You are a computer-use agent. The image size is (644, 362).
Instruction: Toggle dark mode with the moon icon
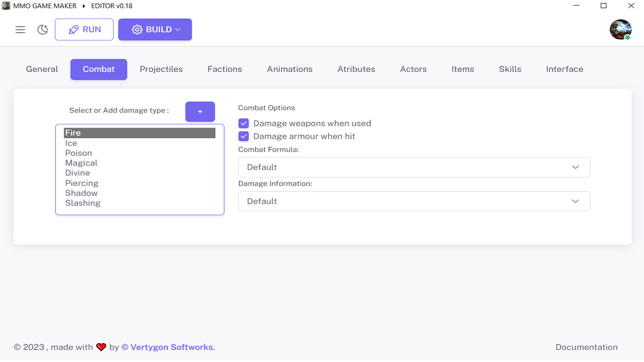tap(42, 29)
